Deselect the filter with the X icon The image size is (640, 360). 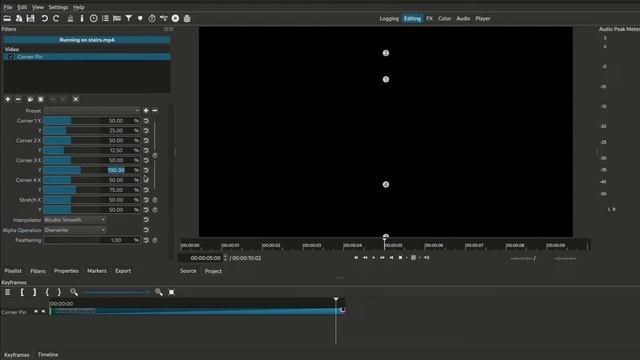pyautogui.click(x=76, y=99)
